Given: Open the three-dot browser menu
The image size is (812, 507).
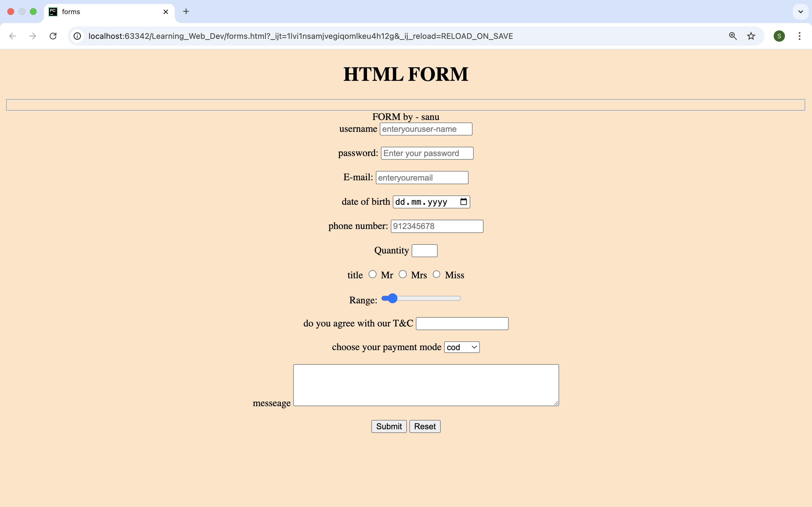Looking at the screenshot, I should (x=800, y=36).
